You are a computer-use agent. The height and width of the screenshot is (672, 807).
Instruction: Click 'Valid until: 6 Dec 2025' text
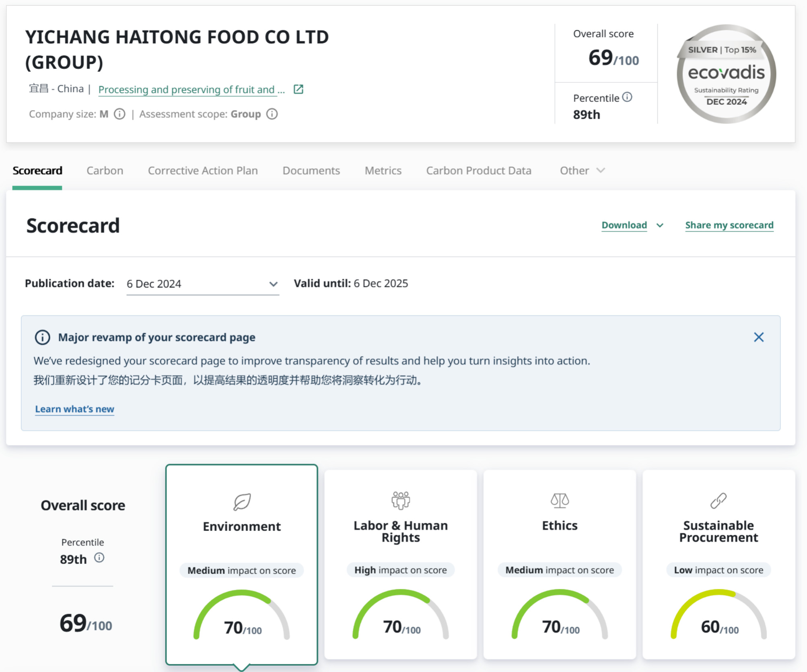351,284
